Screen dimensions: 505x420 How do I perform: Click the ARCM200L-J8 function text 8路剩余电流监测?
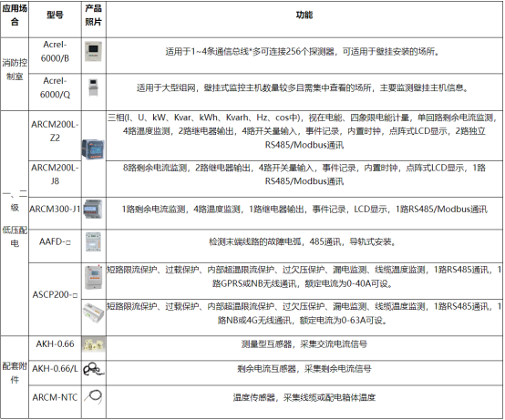pyautogui.click(x=304, y=174)
